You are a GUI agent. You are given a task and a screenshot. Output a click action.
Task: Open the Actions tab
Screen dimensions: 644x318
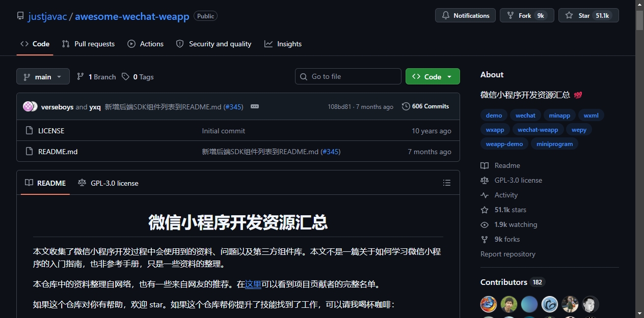pos(145,44)
